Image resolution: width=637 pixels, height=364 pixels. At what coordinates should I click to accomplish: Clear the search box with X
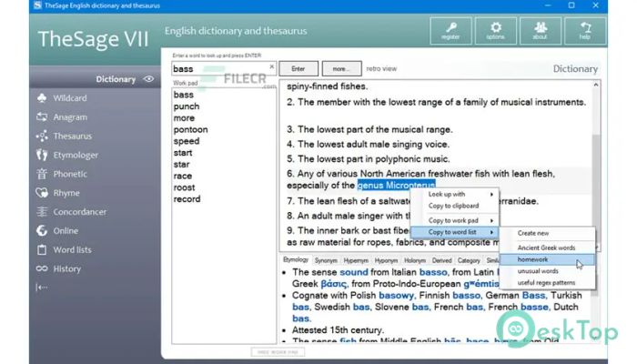click(x=272, y=66)
